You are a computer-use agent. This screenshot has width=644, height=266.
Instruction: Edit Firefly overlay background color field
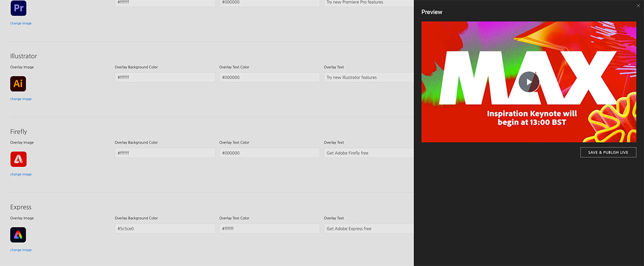tap(165, 153)
